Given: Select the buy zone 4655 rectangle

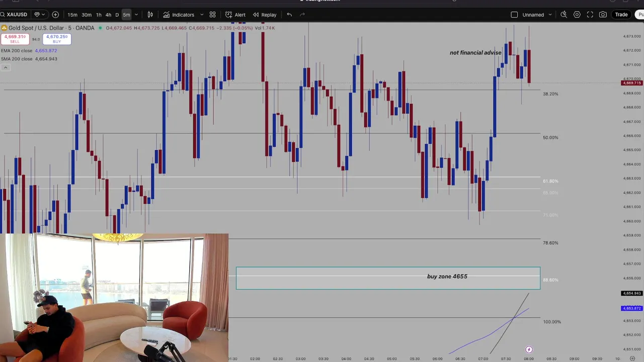Looking at the screenshot, I should pyautogui.click(x=388, y=278).
